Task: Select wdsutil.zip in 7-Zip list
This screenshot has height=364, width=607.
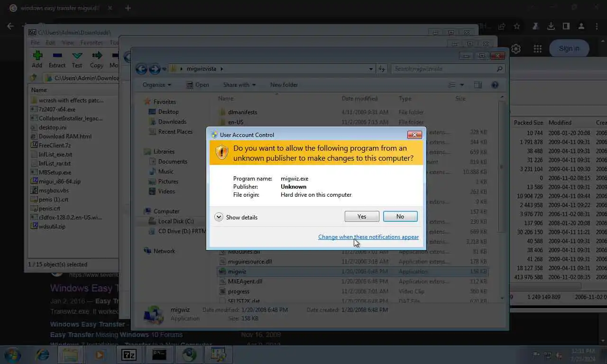Action: 52,227
